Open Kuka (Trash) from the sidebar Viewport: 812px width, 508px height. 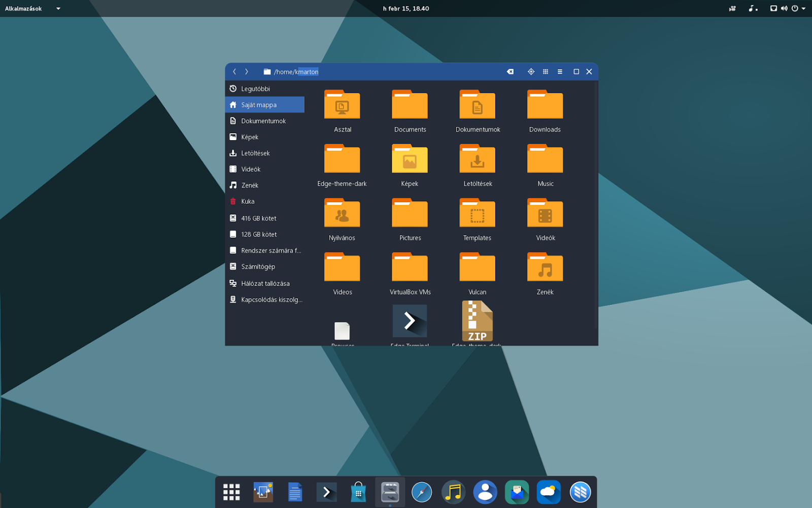click(x=249, y=201)
